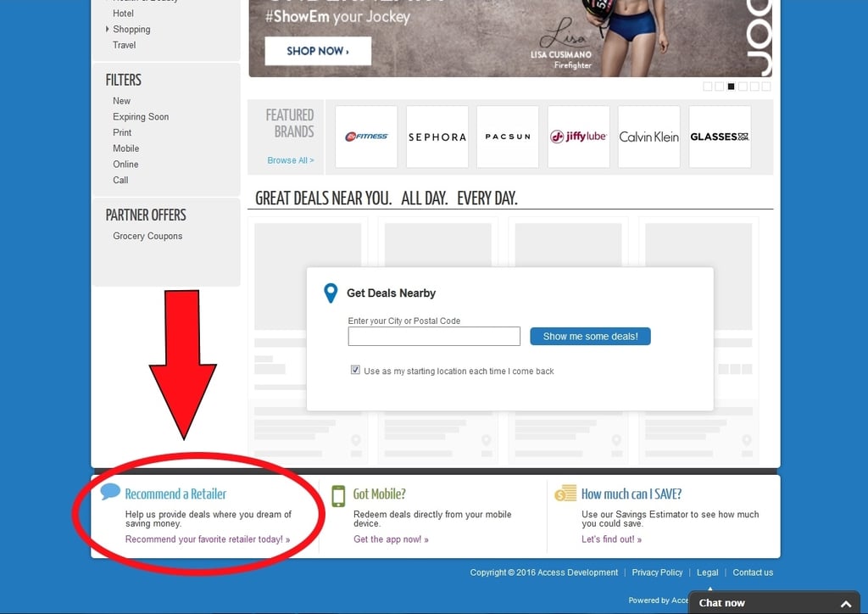Open the Glasses.com featured brand
The height and width of the screenshot is (614, 868).
click(x=719, y=137)
